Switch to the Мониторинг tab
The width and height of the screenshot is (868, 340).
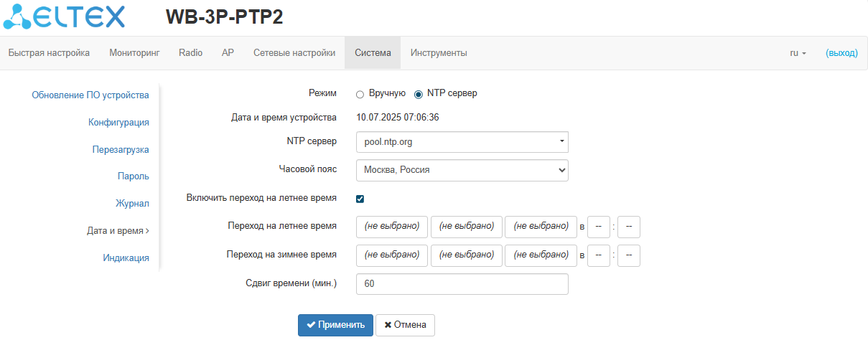[134, 53]
